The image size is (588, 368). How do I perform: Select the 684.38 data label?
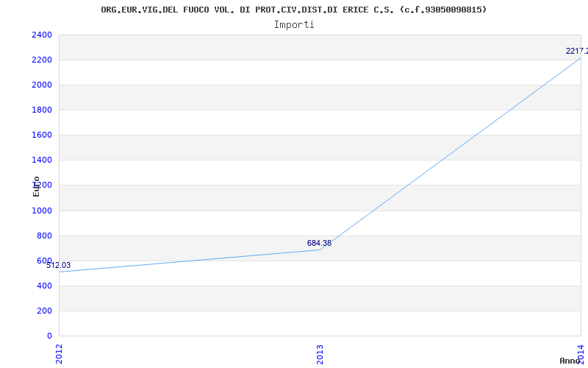319,244
